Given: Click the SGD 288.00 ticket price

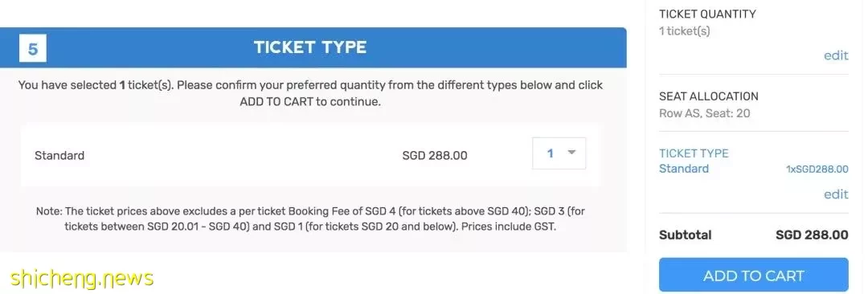Looking at the screenshot, I should [x=435, y=156].
